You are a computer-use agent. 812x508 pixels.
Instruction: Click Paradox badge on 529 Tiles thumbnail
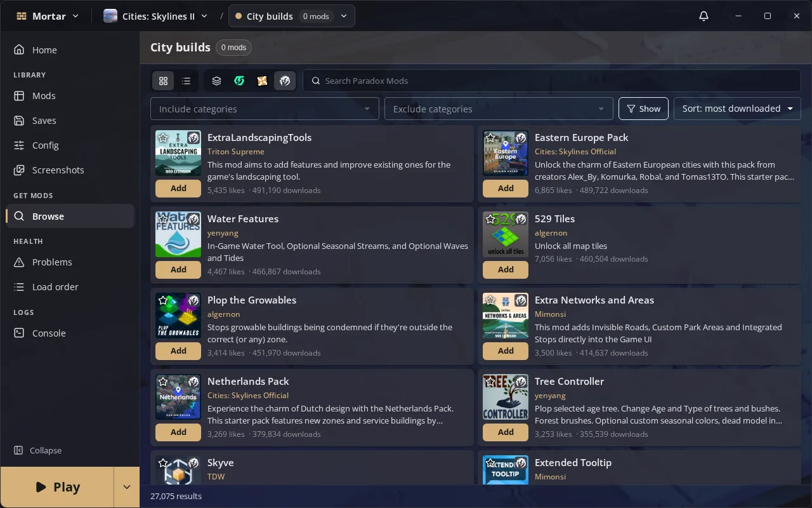pos(521,219)
